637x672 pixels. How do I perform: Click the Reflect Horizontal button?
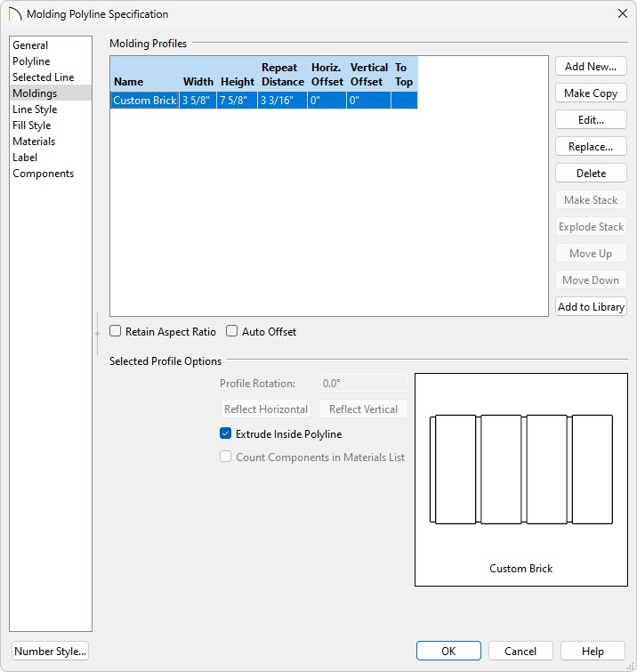point(266,409)
